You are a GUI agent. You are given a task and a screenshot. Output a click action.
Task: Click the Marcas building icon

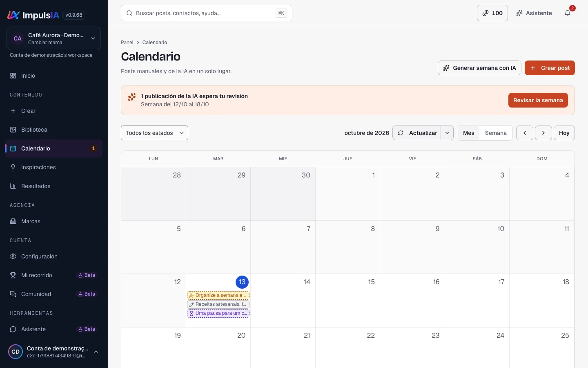[x=13, y=221]
